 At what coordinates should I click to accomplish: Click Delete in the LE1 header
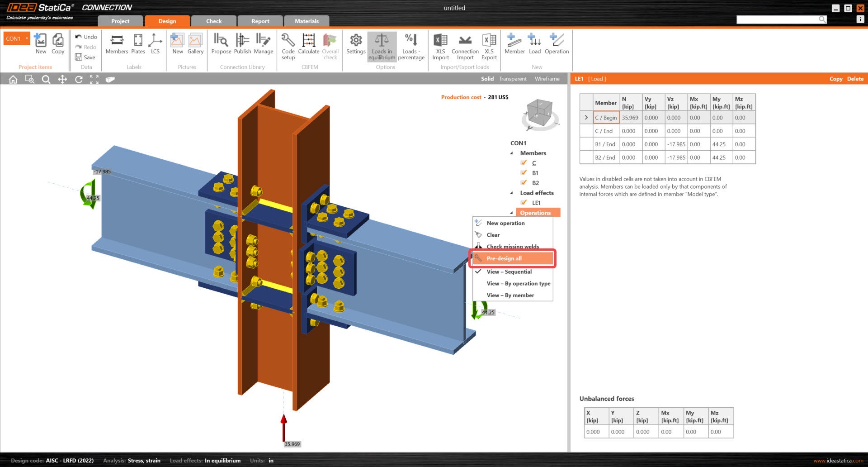(855, 79)
